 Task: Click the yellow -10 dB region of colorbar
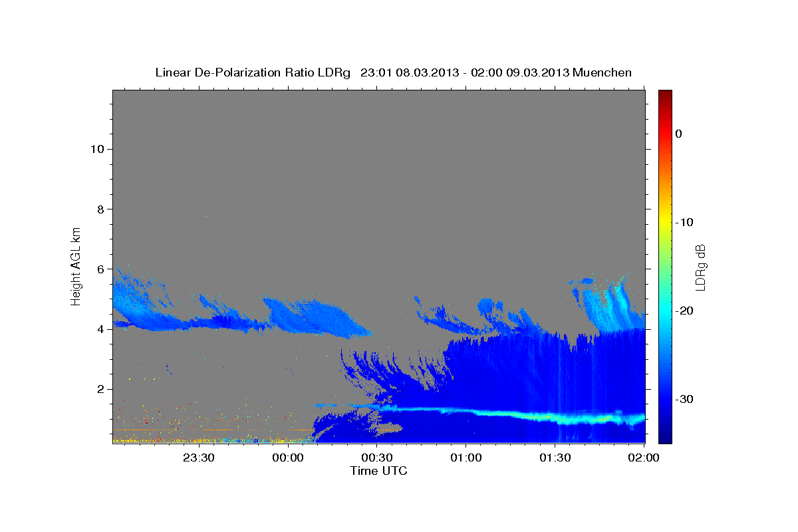coord(665,222)
